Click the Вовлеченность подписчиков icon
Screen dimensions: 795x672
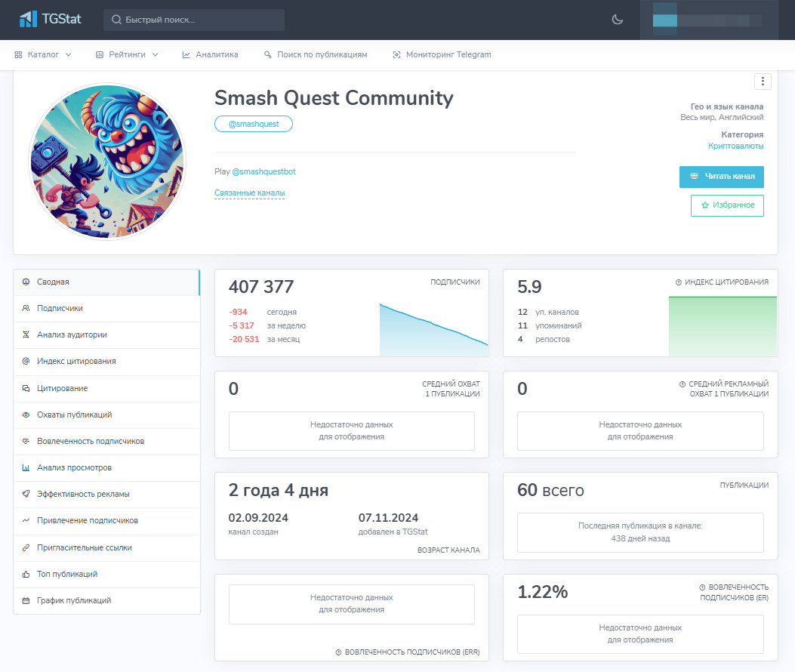tap(26, 441)
